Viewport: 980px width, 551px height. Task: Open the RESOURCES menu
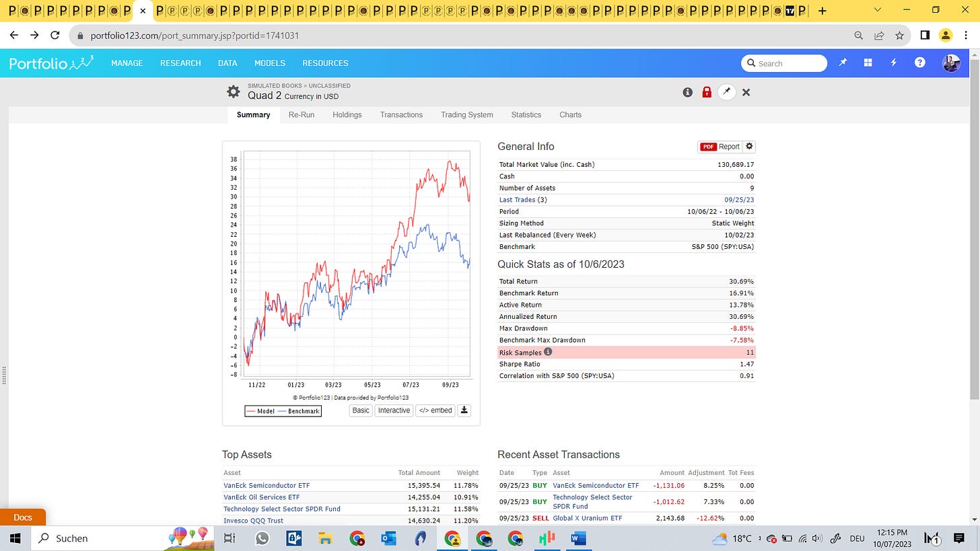tap(325, 63)
